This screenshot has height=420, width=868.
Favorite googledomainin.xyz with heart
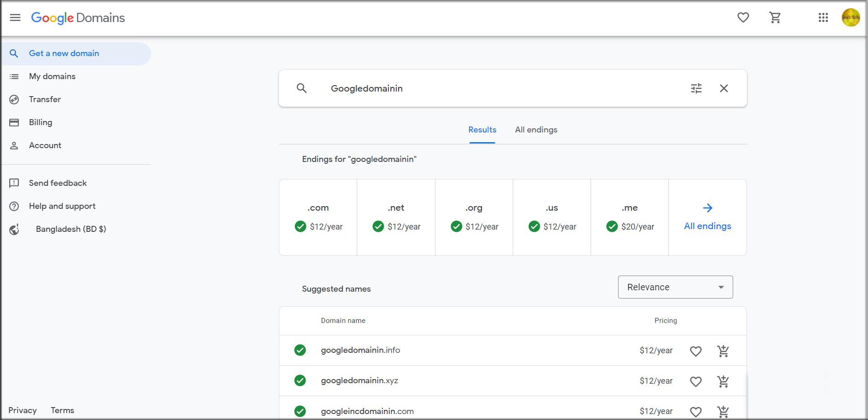click(695, 381)
